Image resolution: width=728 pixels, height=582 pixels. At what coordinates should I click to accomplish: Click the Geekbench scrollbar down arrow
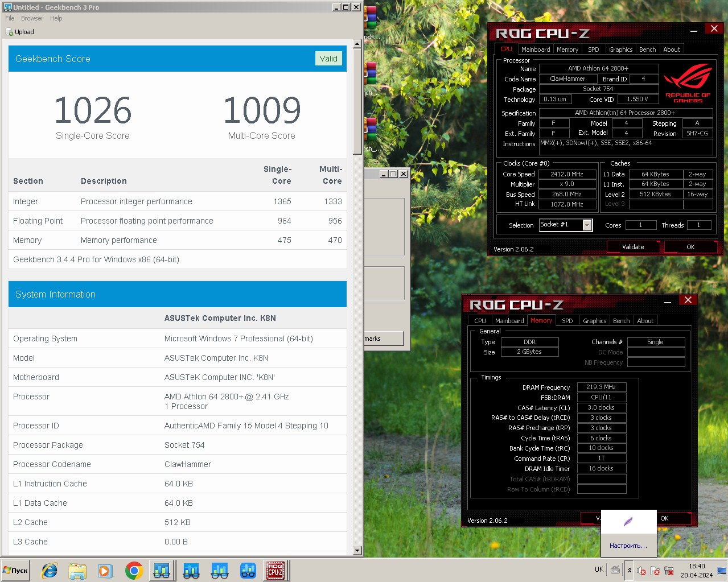(357, 551)
